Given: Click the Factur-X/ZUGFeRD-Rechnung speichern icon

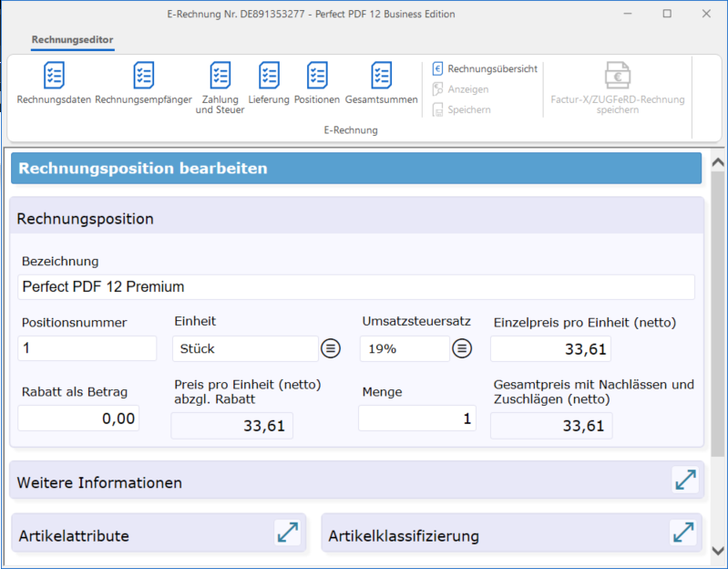Looking at the screenshot, I should [618, 76].
